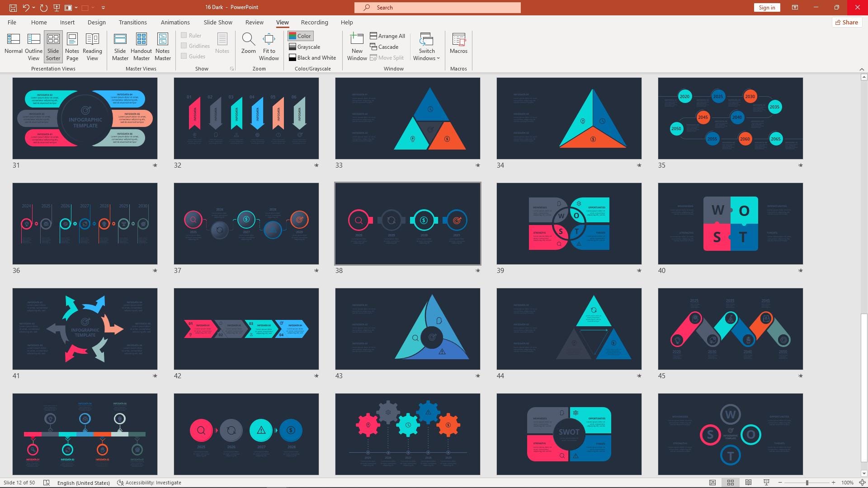
Task: Click the Sign in button
Action: click(x=767, y=7)
